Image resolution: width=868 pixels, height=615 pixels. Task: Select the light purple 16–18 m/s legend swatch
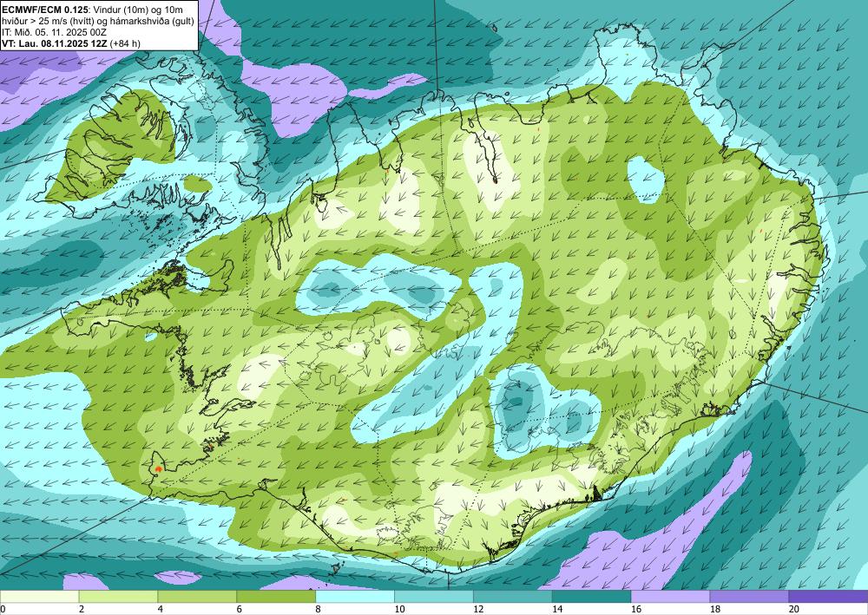click(670, 597)
